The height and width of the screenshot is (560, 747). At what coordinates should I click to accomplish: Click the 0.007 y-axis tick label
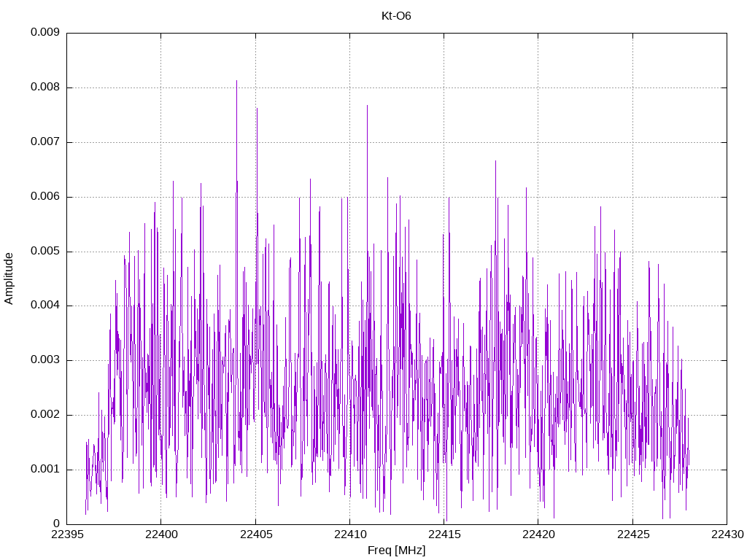45,142
